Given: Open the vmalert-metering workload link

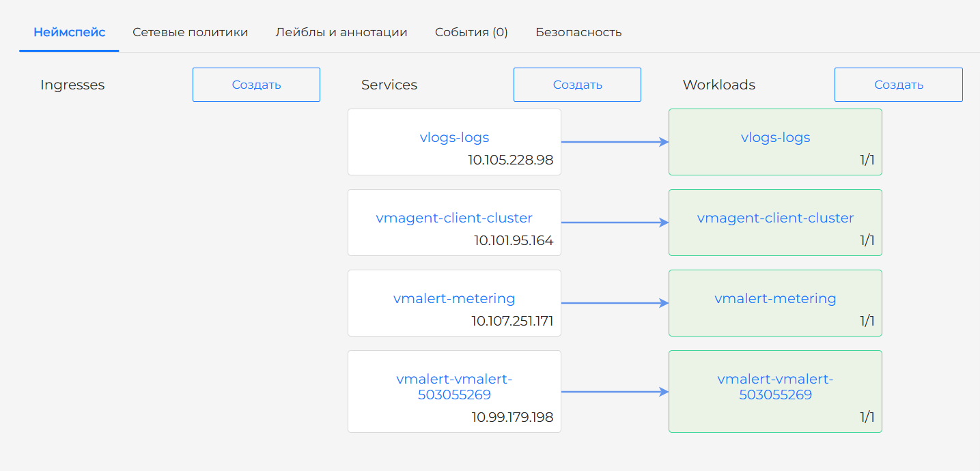Looking at the screenshot, I should tap(775, 298).
